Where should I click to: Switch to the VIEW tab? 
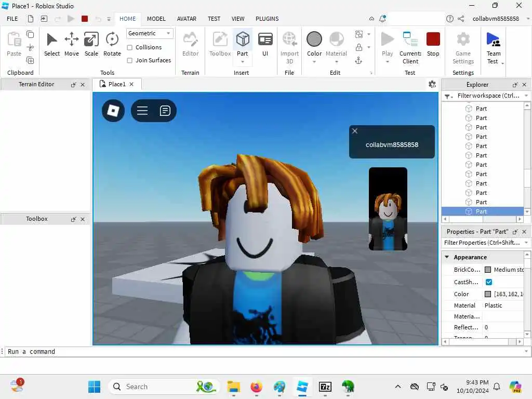tap(238, 19)
